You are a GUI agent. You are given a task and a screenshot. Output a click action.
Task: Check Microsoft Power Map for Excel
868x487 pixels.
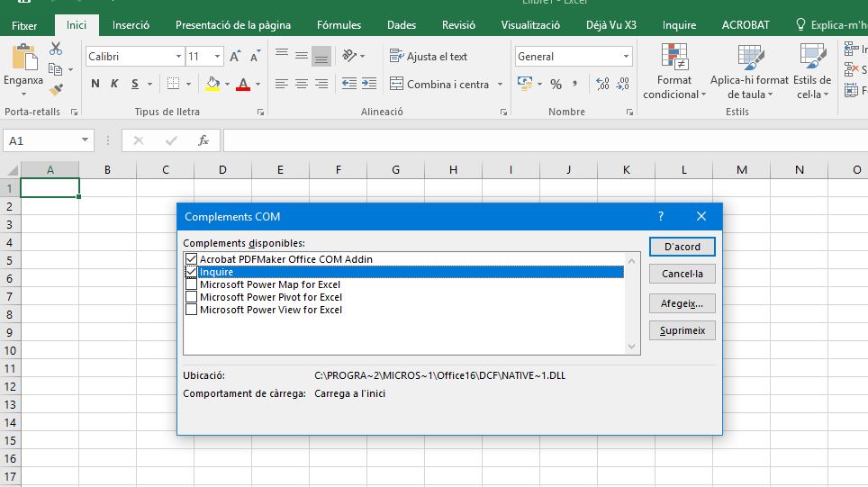(x=191, y=284)
